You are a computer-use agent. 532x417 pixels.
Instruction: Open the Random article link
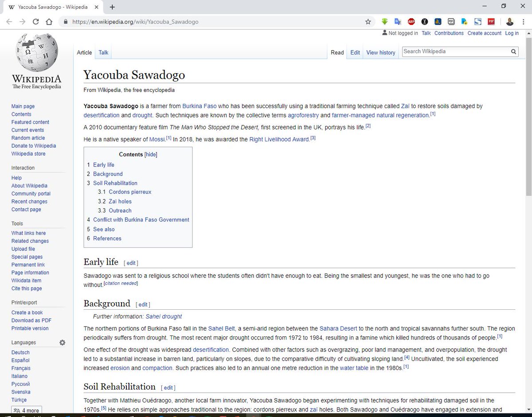28,138
